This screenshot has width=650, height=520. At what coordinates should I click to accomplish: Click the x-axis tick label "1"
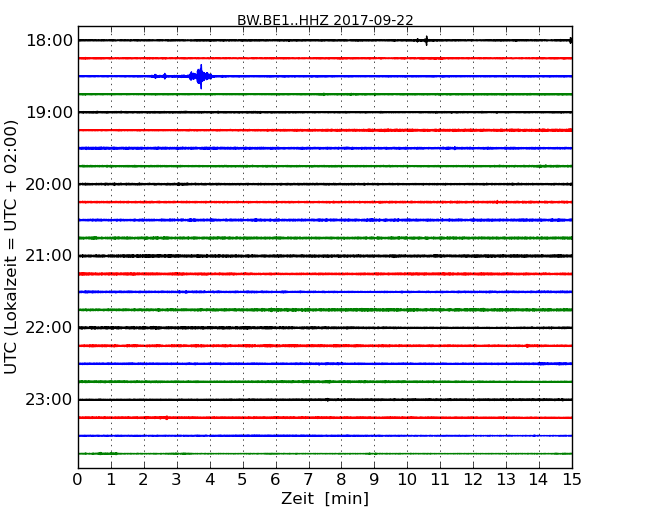111,479
